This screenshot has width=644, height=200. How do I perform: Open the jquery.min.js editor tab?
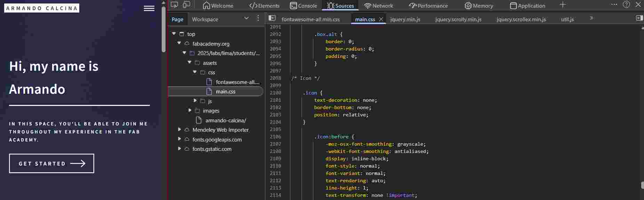coord(405,20)
